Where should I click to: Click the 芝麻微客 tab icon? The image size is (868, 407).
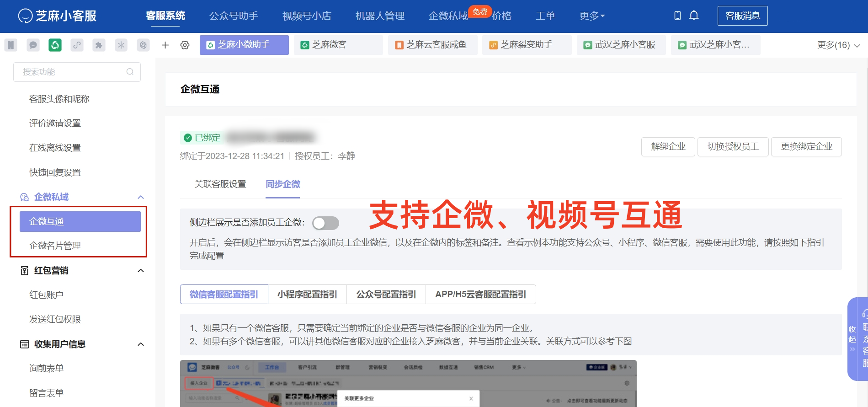304,45
